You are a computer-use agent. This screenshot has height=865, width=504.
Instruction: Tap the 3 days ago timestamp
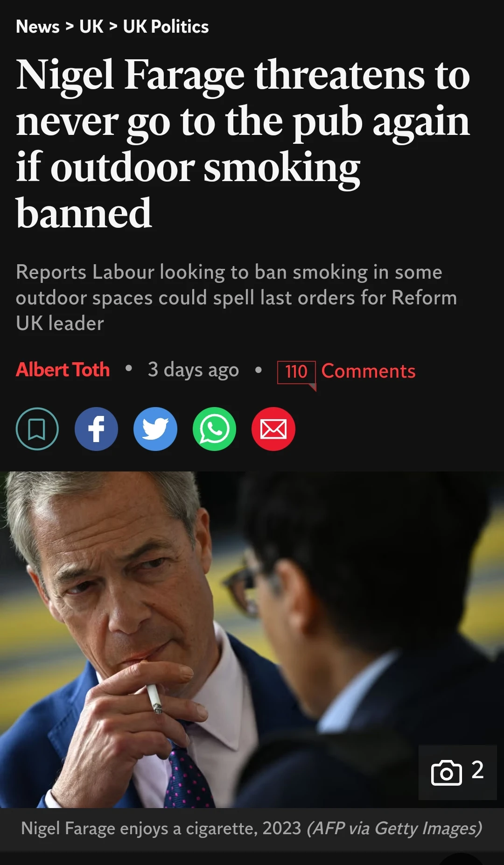pyautogui.click(x=193, y=370)
